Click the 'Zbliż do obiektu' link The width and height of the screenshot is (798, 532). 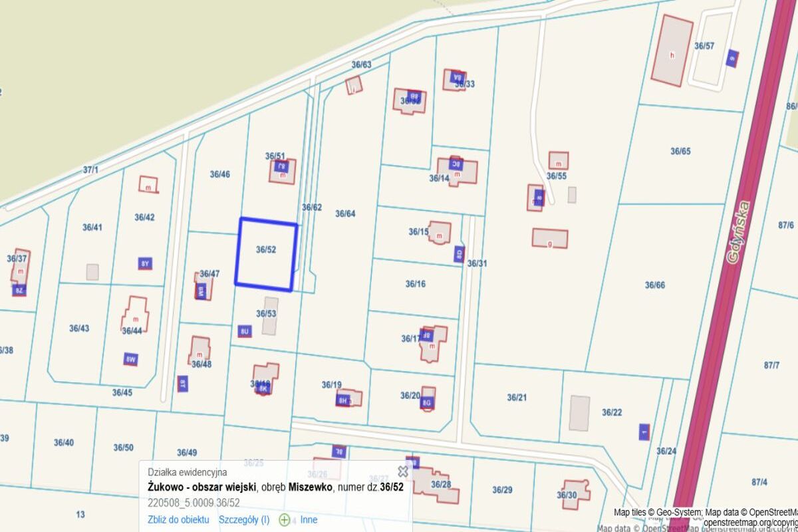pos(178,519)
